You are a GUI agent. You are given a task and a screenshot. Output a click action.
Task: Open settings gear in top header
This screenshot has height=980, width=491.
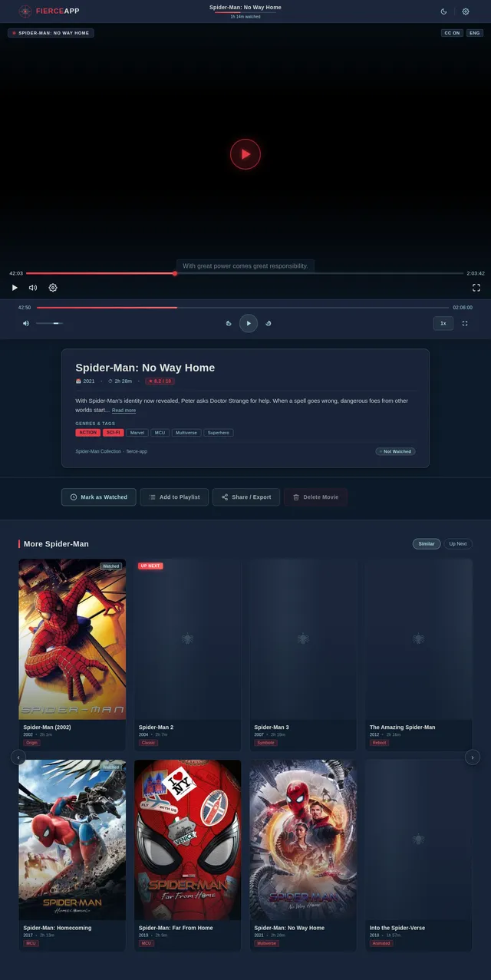[466, 12]
